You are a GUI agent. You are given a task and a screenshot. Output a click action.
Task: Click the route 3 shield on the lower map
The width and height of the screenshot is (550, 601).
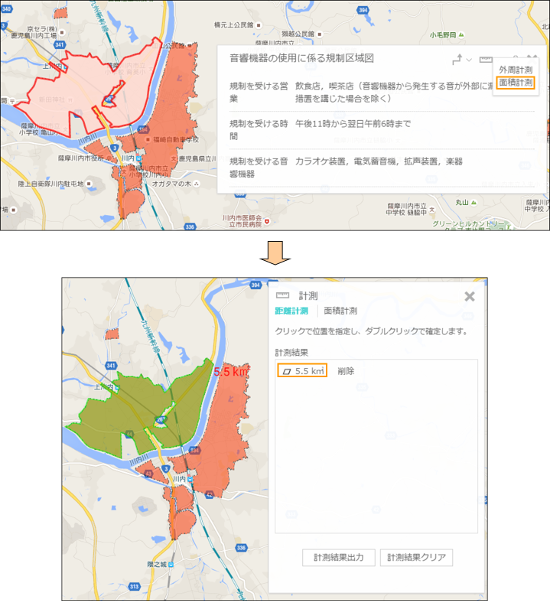click(x=165, y=468)
